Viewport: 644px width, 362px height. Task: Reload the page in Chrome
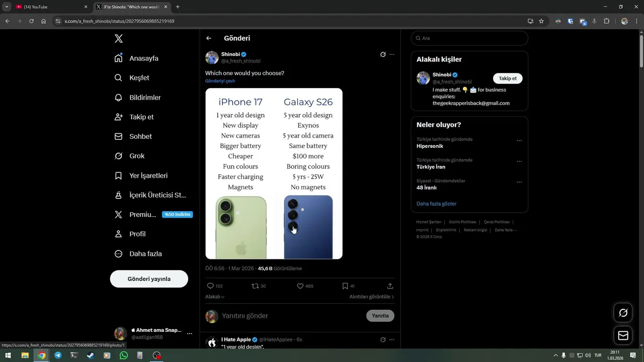tap(31, 21)
